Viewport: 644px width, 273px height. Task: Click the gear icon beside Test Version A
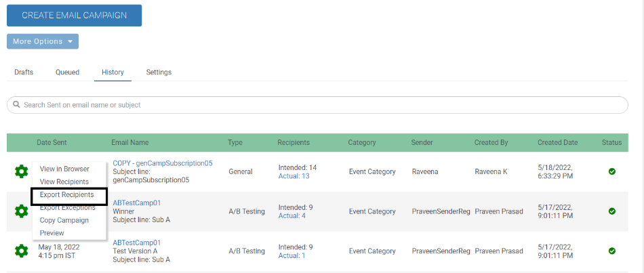pyautogui.click(x=21, y=251)
